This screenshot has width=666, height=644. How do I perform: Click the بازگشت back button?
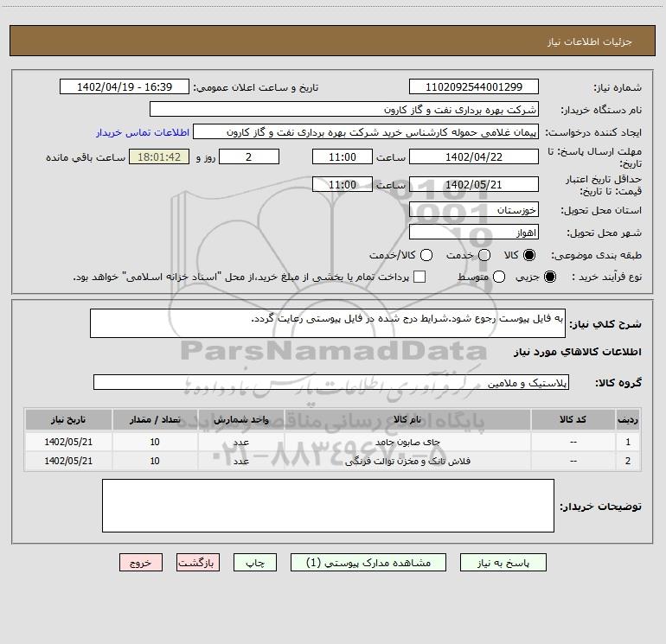[198, 563]
